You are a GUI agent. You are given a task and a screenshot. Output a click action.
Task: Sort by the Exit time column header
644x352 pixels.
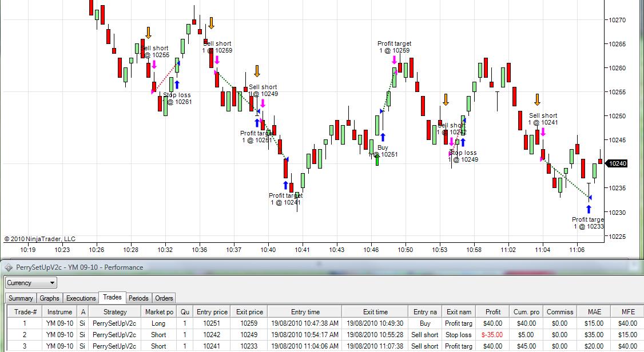(375, 312)
